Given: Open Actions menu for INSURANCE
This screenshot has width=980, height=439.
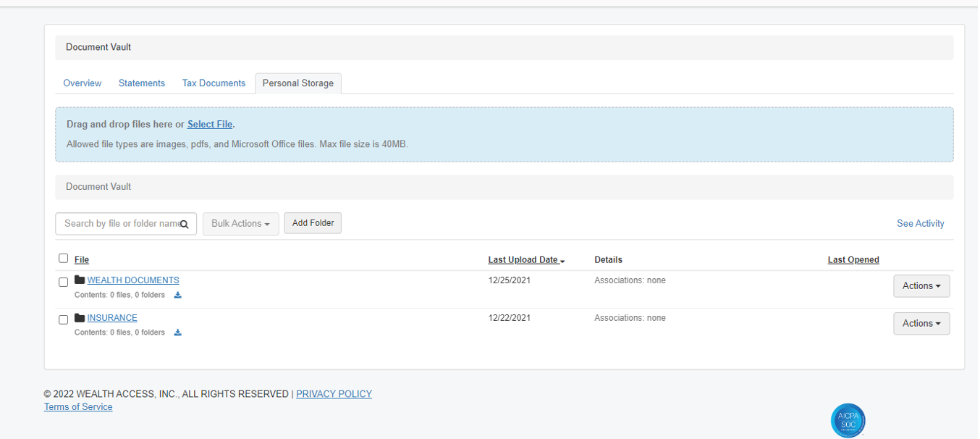Looking at the screenshot, I should pyautogui.click(x=921, y=323).
